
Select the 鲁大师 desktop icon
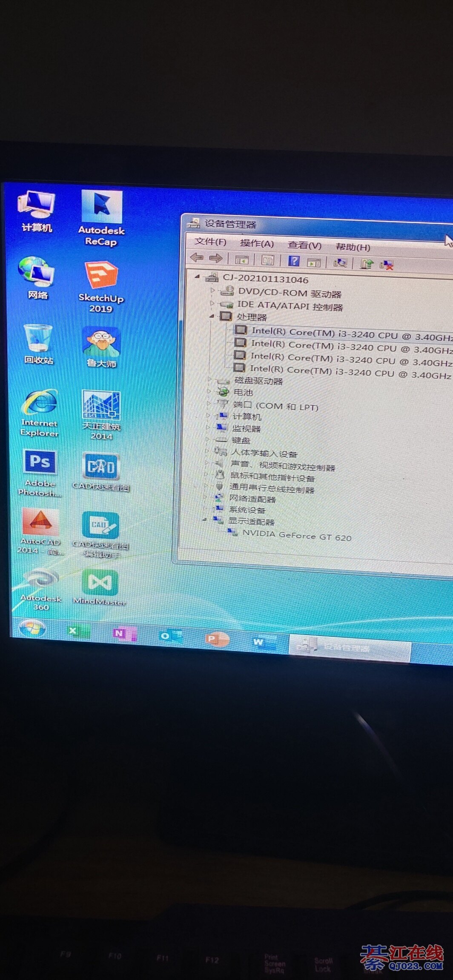(101, 347)
